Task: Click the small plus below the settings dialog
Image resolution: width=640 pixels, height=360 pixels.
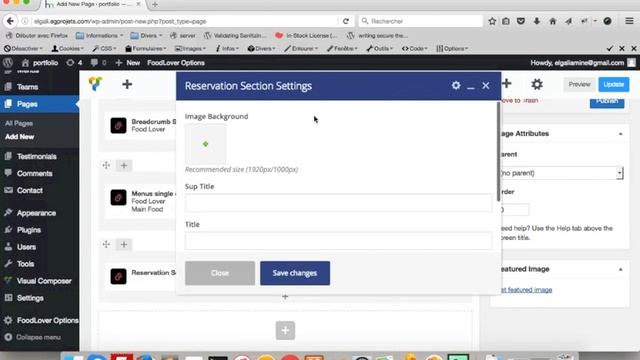Action: (x=285, y=297)
